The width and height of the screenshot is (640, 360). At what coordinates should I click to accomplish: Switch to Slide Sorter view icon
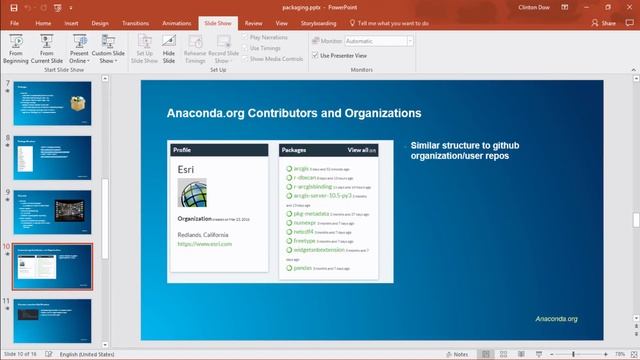(504, 354)
